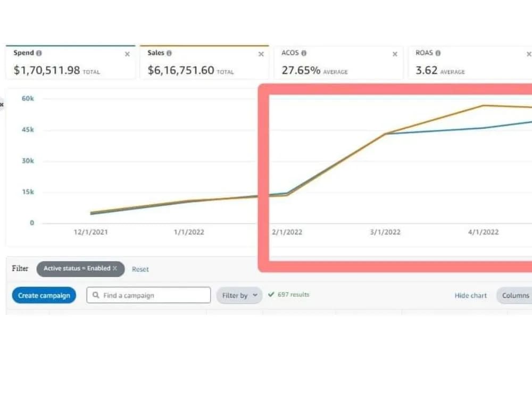Remove the Active status Enabled filter chip
The image size is (532, 399).
click(x=115, y=269)
